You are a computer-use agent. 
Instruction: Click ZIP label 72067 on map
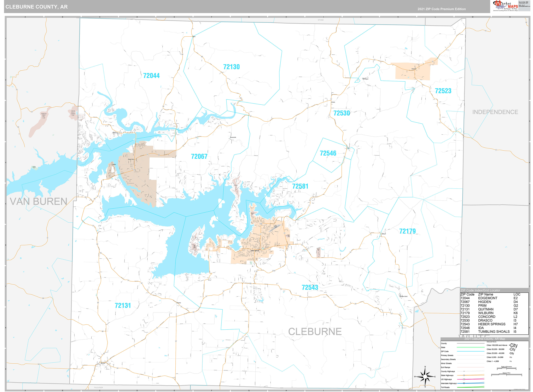pyautogui.click(x=199, y=157)
